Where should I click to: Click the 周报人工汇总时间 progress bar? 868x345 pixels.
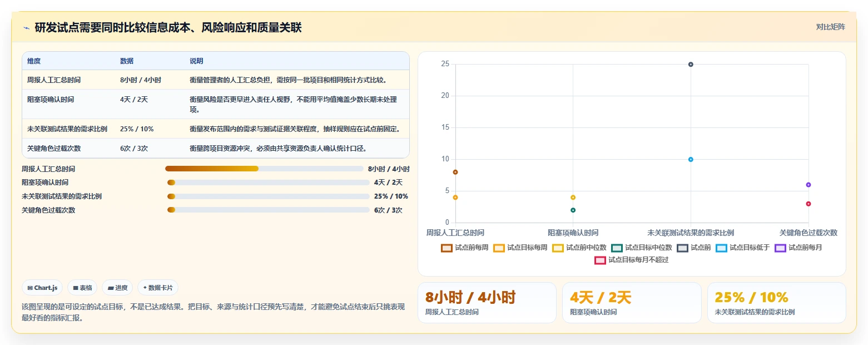tap(264, 169)
